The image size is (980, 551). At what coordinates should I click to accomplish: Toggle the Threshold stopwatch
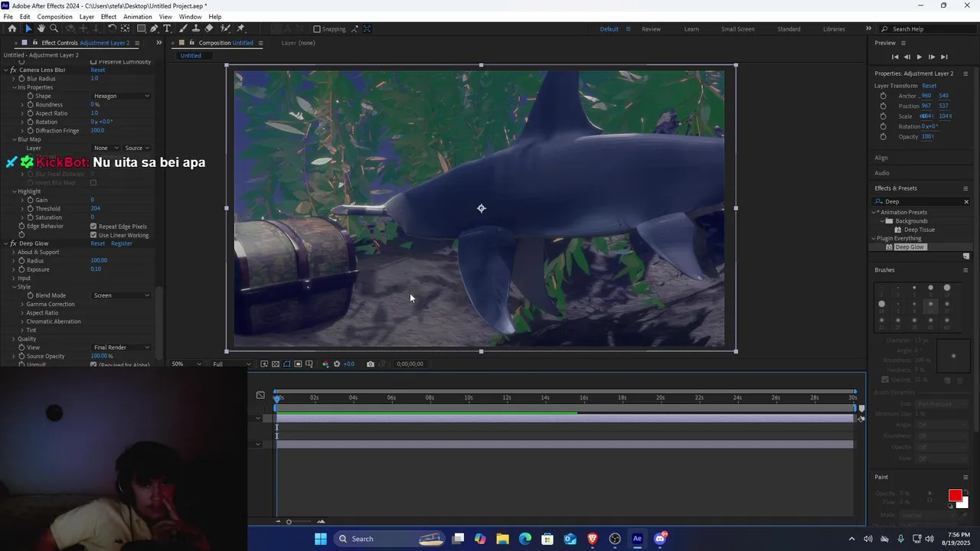(x=31, y=209)
